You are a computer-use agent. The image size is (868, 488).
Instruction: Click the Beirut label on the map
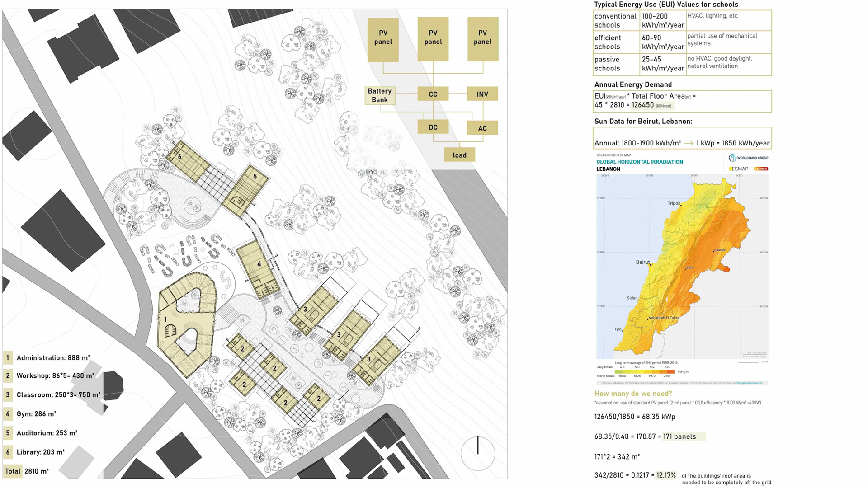point(642,262)
